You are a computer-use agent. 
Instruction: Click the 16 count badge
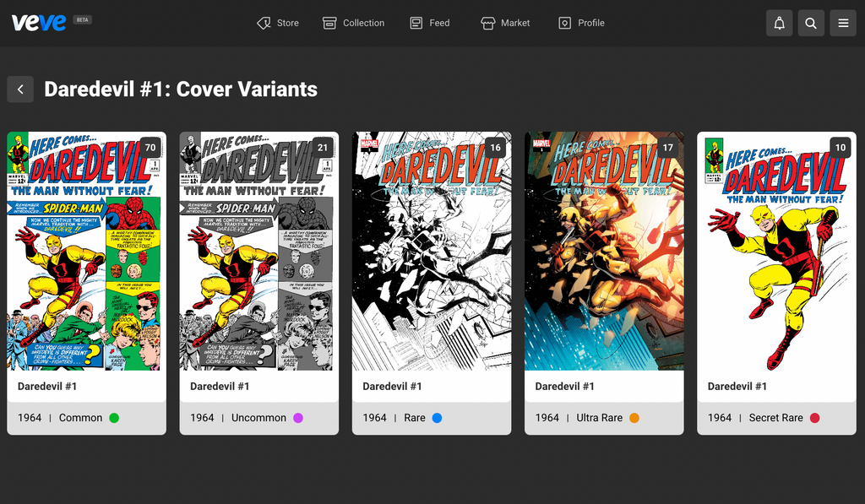[x=495, y=148]
